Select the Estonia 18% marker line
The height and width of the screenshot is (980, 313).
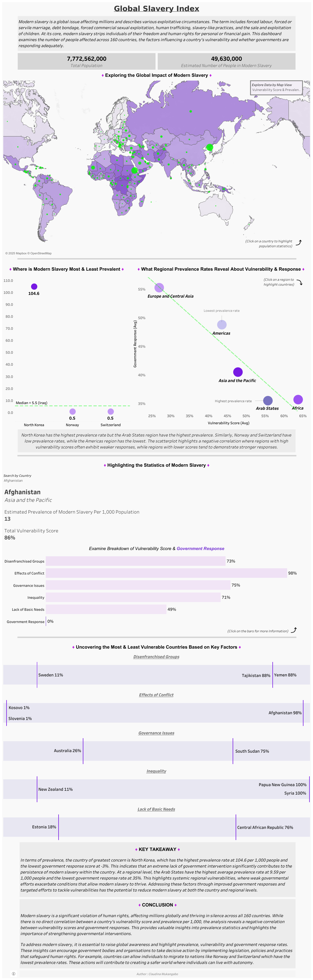[59, 827]
